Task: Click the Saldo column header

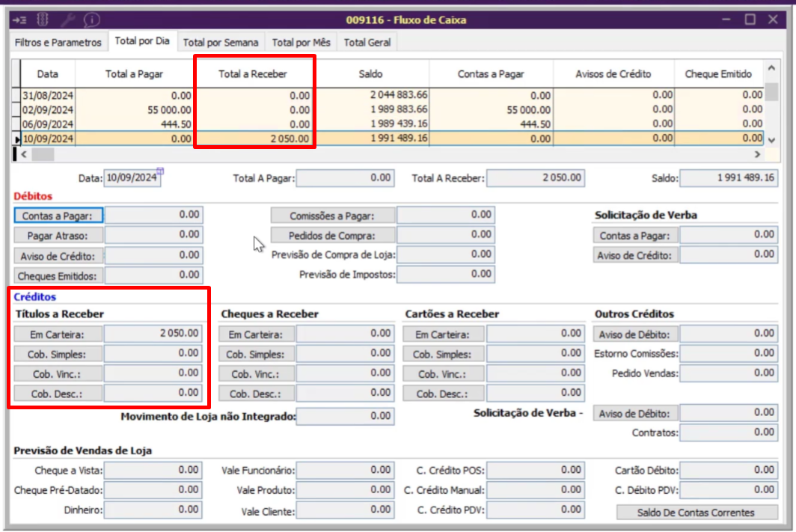Action: 370,74
